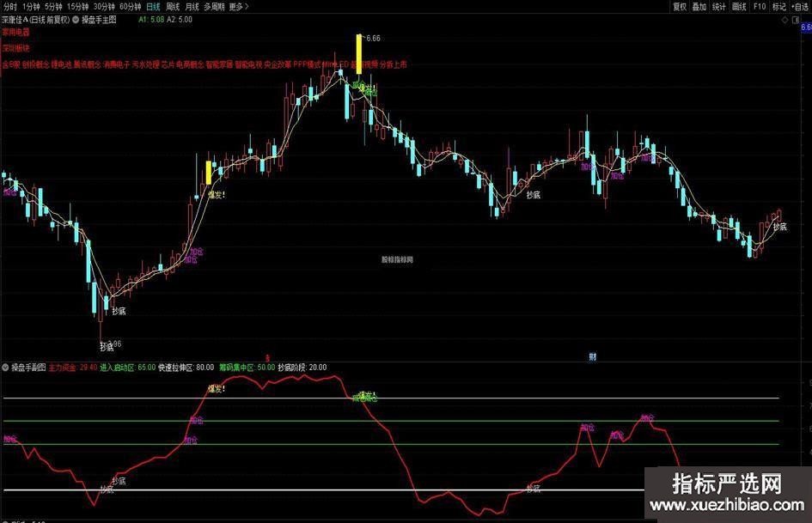This screenshot has width=812, height=523.
Task: Click the 进入启动区: 65.00 label
Action: point(128,368)
